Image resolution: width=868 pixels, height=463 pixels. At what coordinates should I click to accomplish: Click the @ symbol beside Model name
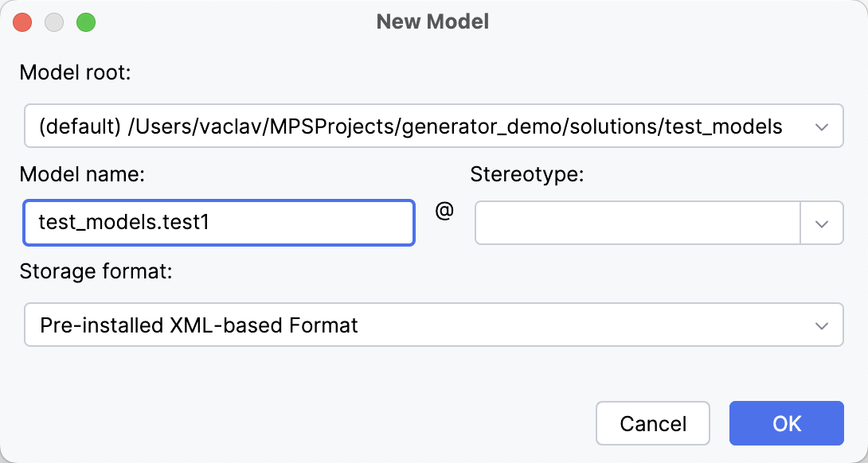444,212
